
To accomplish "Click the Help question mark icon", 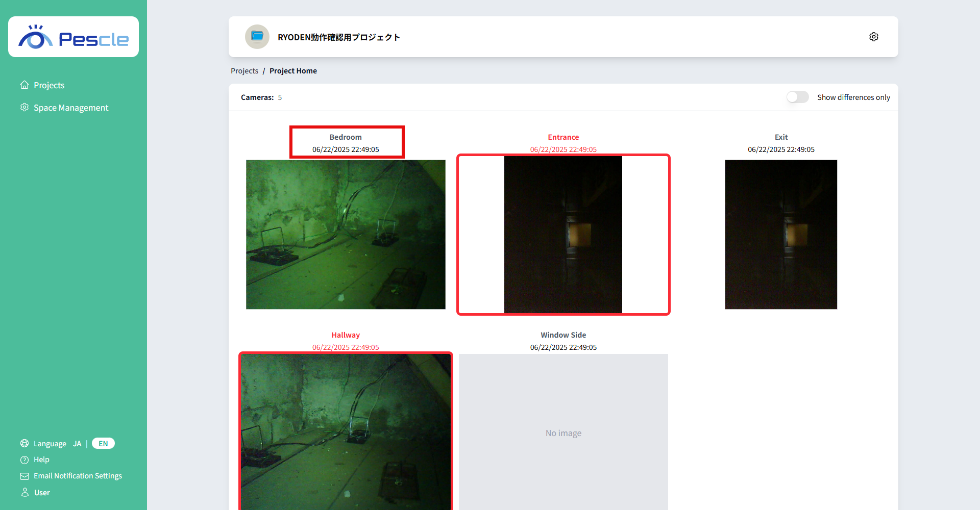I will pyautogui.click(x=24, y=460).
